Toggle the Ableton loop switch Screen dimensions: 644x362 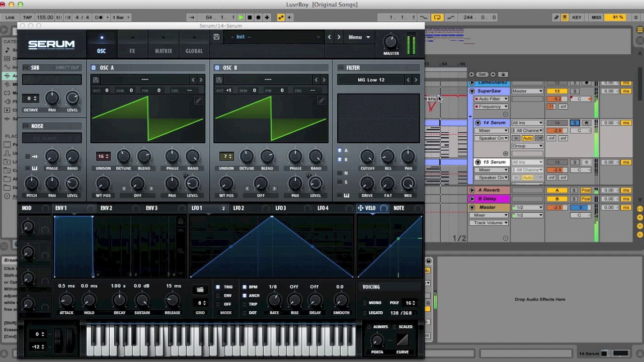click(437, 17)
